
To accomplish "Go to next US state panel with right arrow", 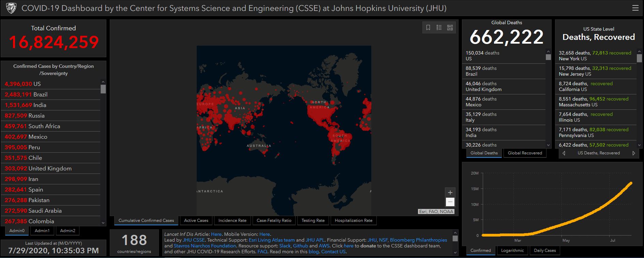I will click(634, 153).
